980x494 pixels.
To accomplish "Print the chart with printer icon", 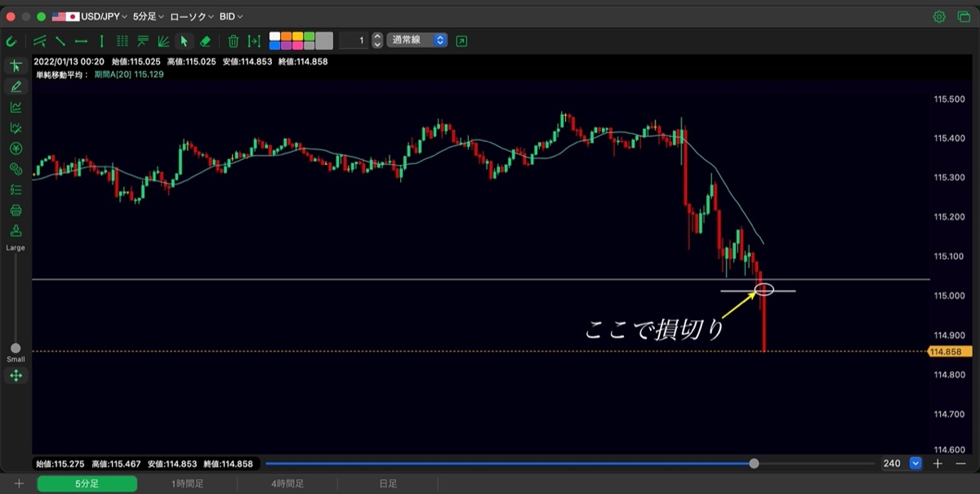I will 16,211.
